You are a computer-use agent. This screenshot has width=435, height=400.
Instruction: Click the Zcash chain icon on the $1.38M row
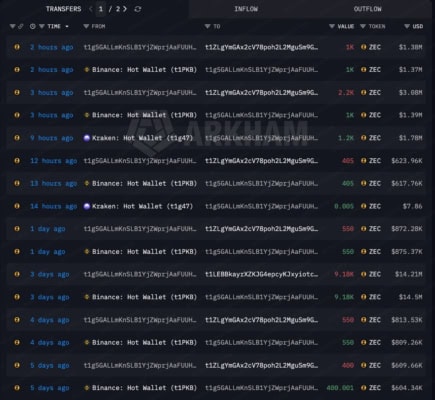[17, 47]
